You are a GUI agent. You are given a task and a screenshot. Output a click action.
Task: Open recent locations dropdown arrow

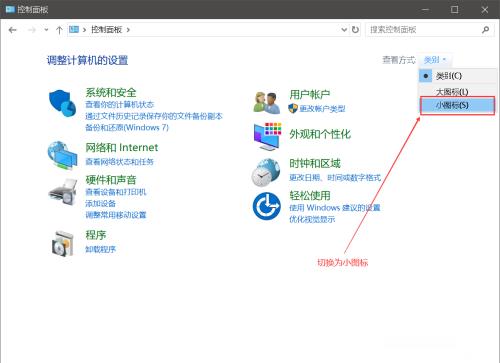[x=46, y=30]
